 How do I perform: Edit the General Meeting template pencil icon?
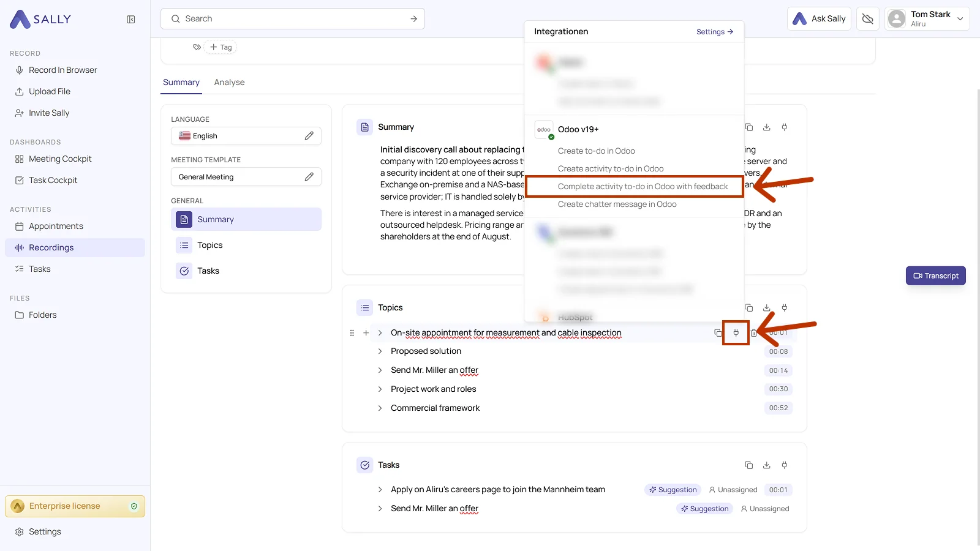309,177
